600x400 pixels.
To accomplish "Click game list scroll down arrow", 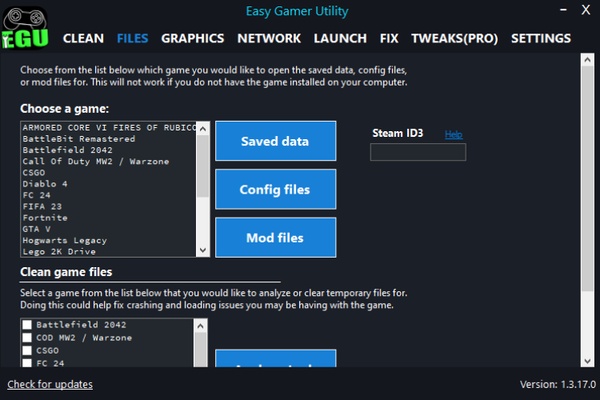I will [203, 250].
